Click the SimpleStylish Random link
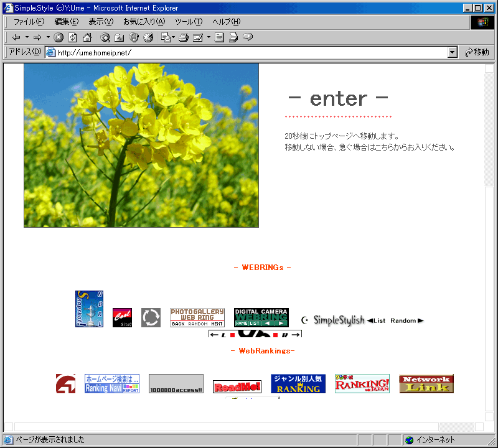 click(407, 320)
